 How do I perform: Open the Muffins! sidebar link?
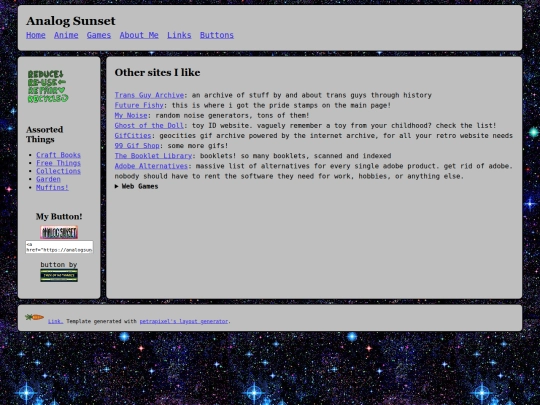(52, 187)
